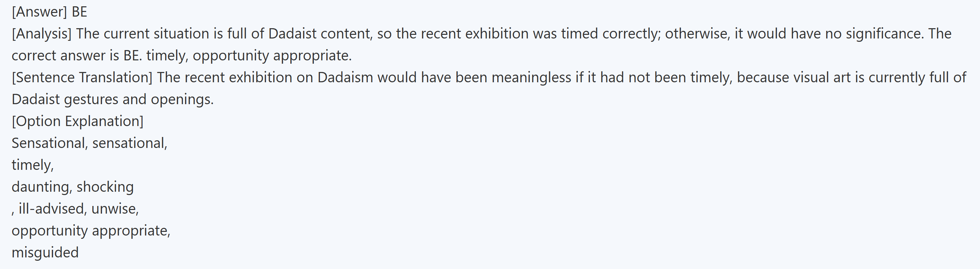
Task: Click the word 'meaningless' in the translation
Action: 531,78
